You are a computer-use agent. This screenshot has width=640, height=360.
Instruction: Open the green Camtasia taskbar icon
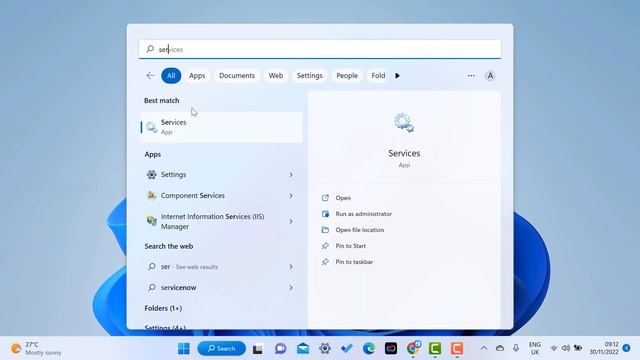click(x=435, y=349)
